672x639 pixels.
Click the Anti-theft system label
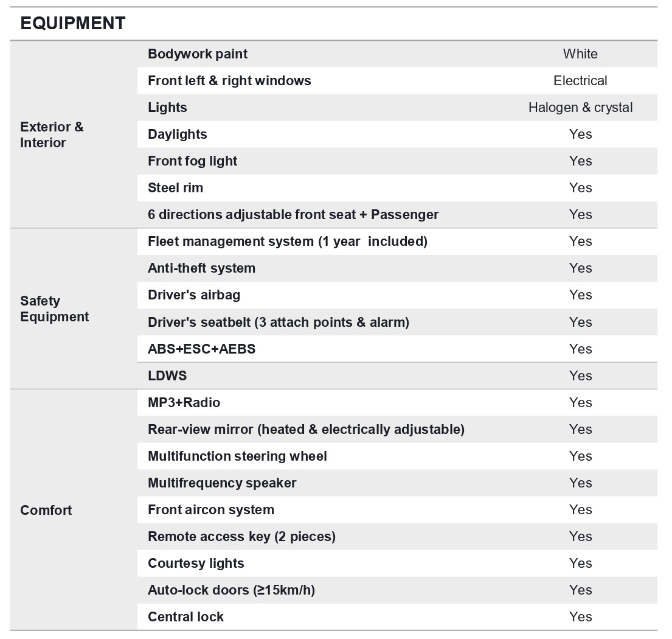coord(201,268)
